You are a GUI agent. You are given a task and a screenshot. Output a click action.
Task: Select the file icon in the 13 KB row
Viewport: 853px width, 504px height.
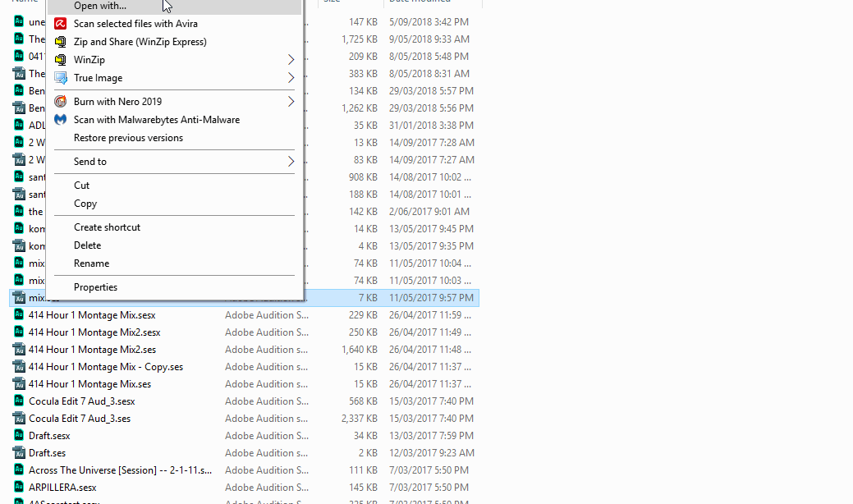coord(19,143)
